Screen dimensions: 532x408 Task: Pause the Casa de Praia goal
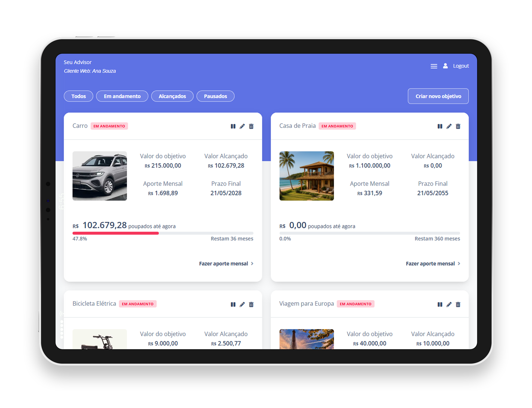(440, 126)
